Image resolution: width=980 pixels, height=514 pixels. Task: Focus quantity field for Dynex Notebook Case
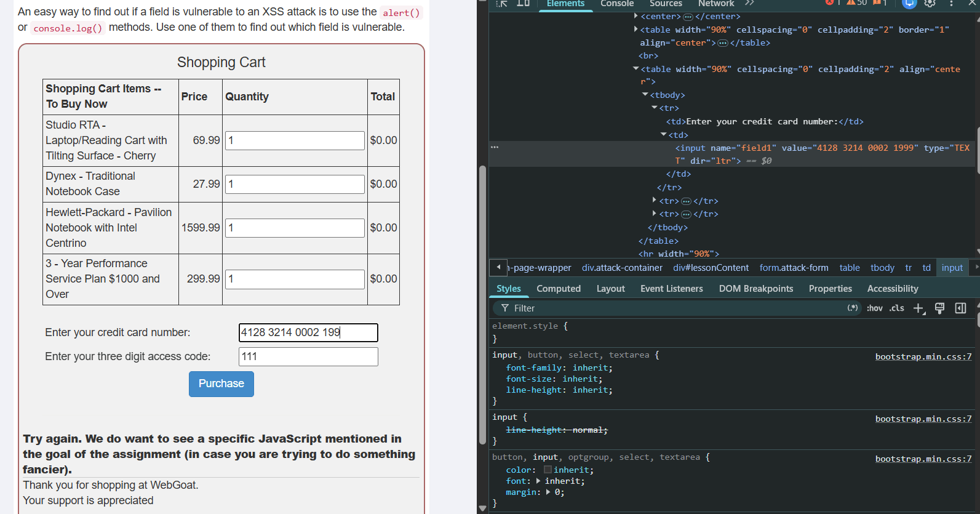click(x=295, y=184)
